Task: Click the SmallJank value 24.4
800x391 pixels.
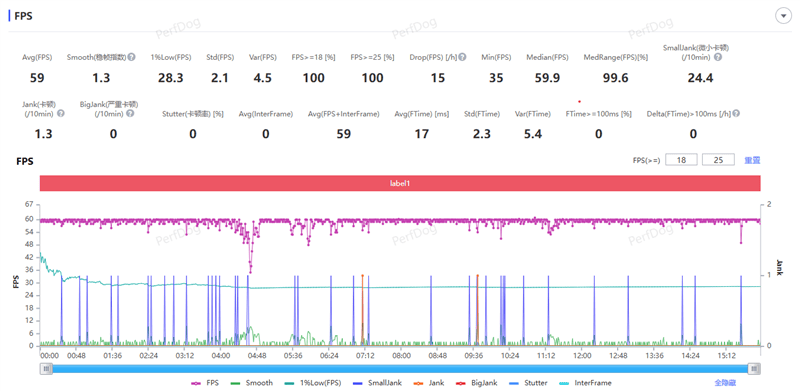Action: pyautogui.click(x=700, y=78)
